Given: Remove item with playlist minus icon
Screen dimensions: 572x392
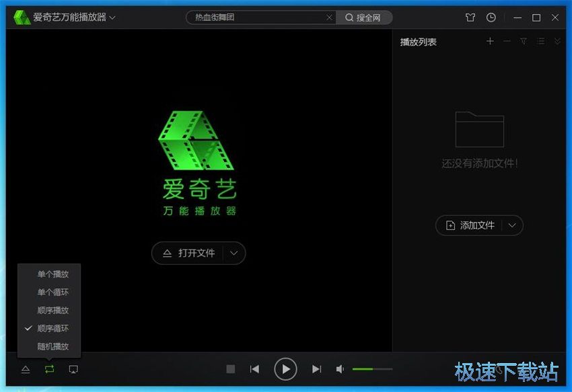Looking at the screenshot, I should 507,41.
